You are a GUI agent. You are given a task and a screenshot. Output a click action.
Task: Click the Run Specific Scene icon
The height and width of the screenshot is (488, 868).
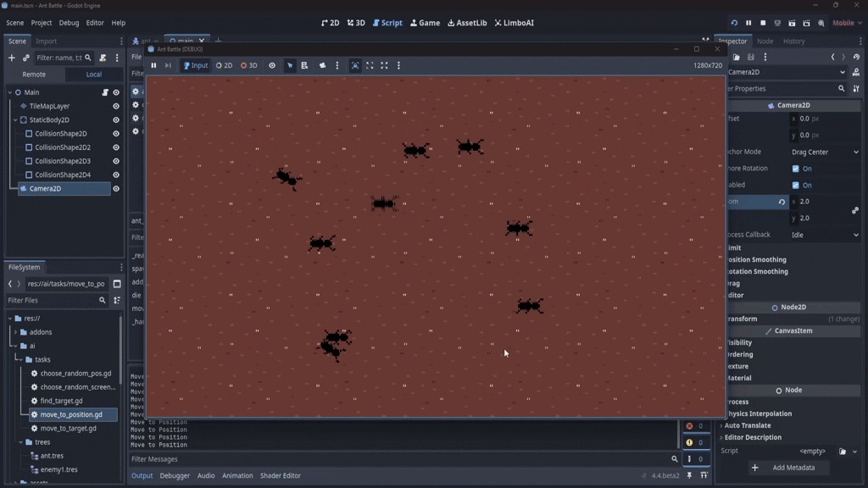(807, 23)
